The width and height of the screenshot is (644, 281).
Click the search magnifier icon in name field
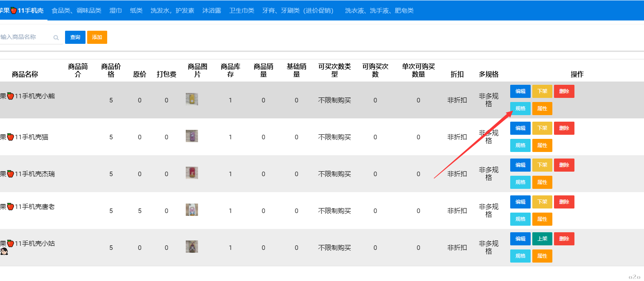tap(56, 38)
